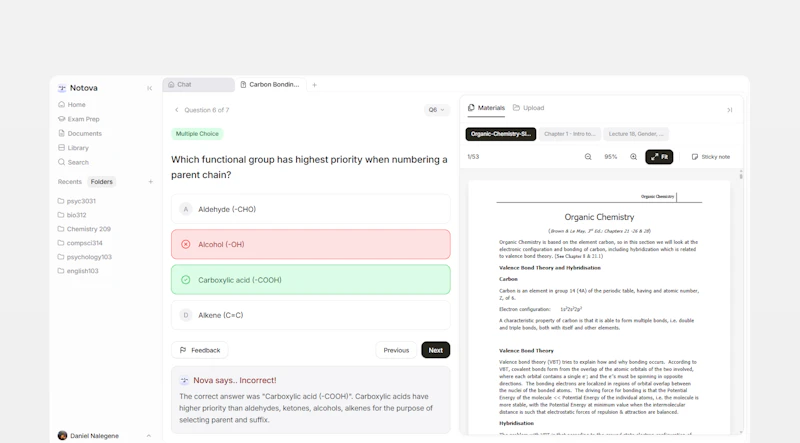Viewport: 800px width, 443px height.
Task: Add a Sticky note
Action: (x=711, y=157)
